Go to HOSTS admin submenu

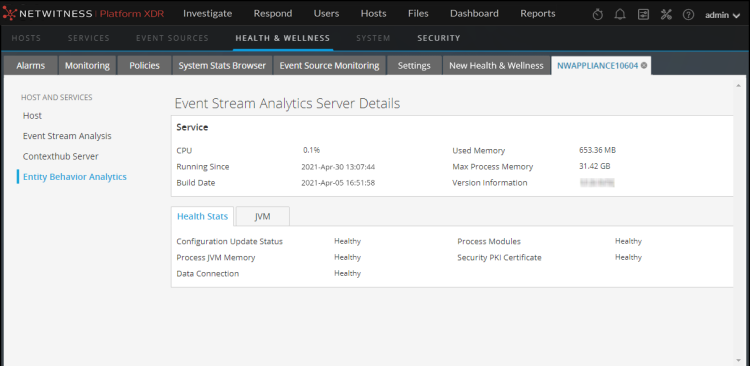(x=26, y=38)
